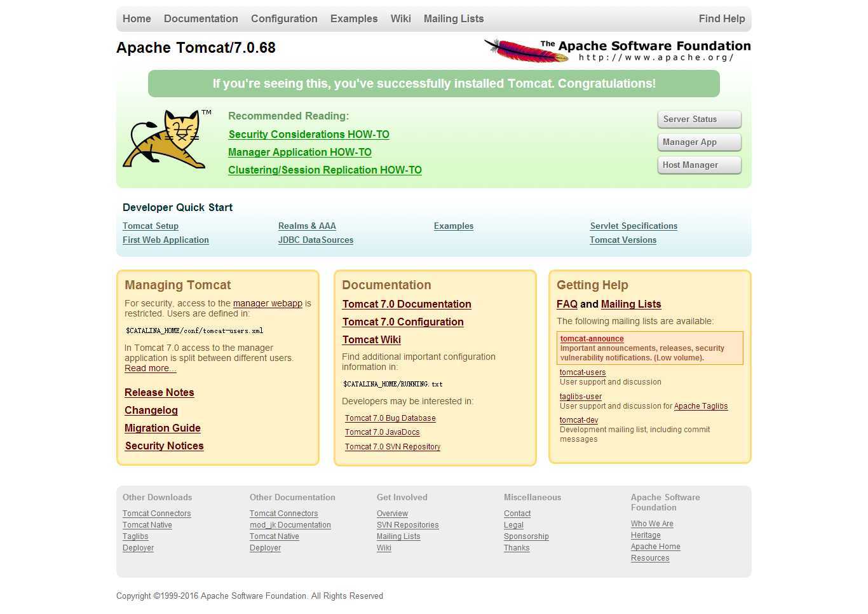Open Tomcat 7.0 Configuration link
This screenshot has height=614, width=868.
(x=403, y=322)
